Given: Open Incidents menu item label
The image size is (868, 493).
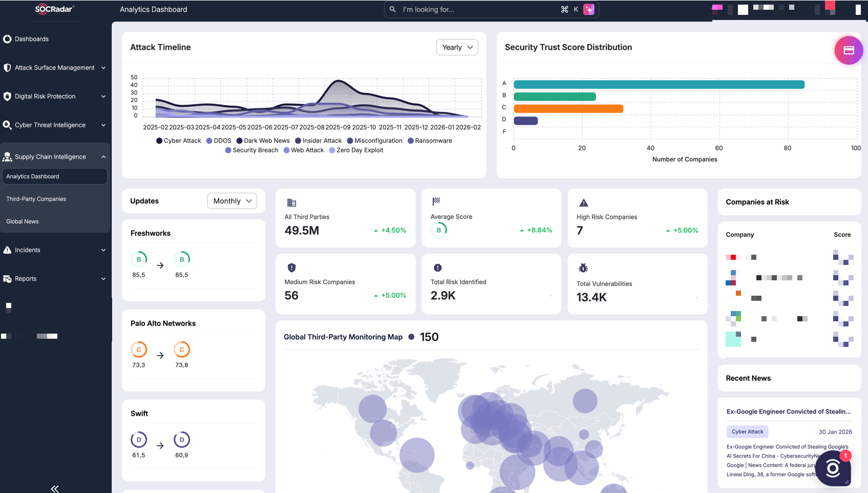Looking at the screenshot, I should click(28, 250).
